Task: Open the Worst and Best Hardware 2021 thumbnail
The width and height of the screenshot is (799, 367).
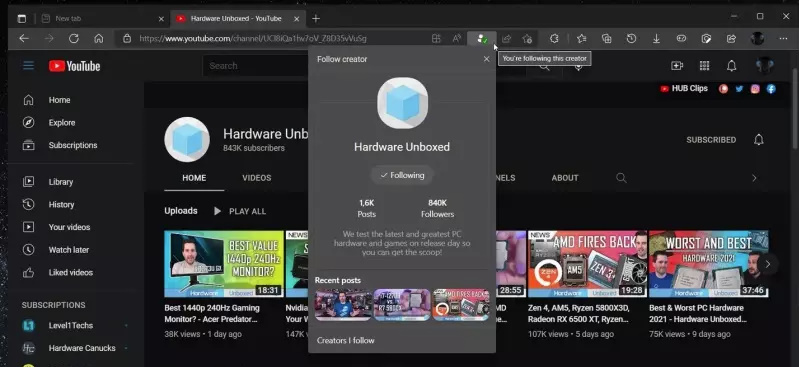Action: click(709, 264)
